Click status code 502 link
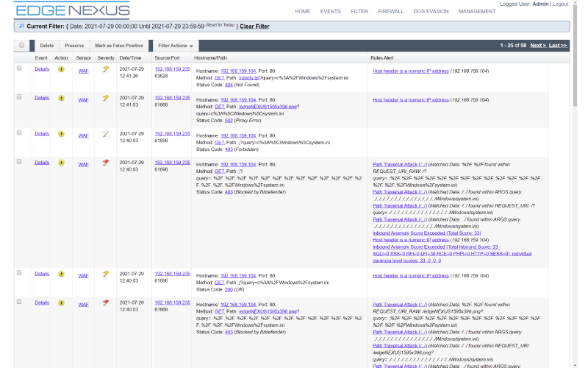 click(x=229, y=121)
